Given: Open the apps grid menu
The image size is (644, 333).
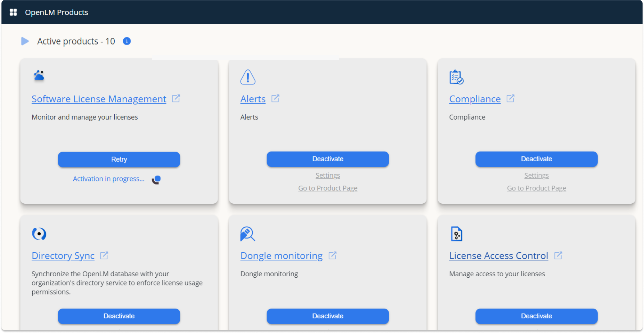Looking at the screenshot, I should point(13,12).
